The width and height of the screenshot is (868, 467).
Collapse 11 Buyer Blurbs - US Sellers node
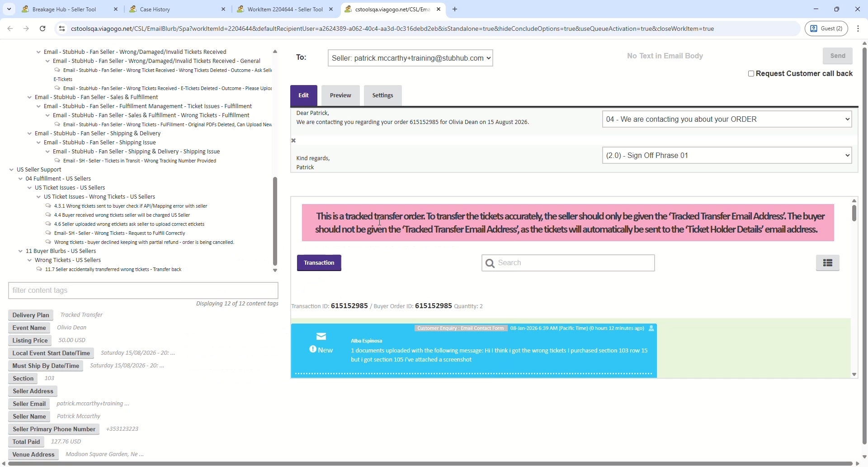[x=20, y=252]
